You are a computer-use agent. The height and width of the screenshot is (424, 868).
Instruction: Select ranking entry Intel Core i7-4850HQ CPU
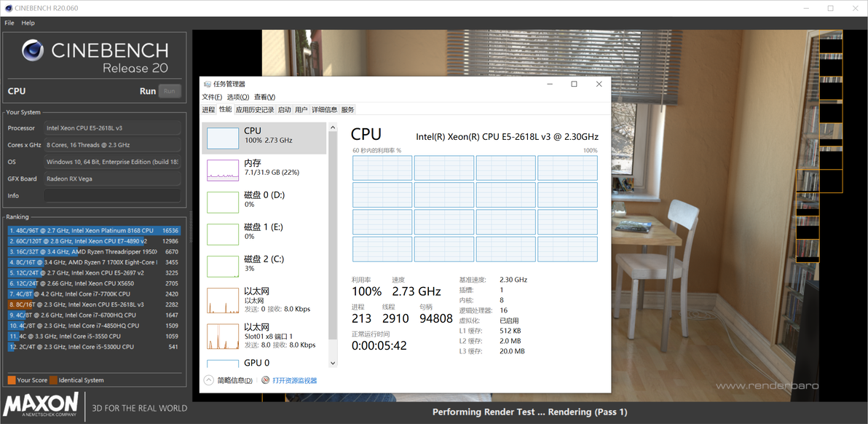tap(94, 326)
